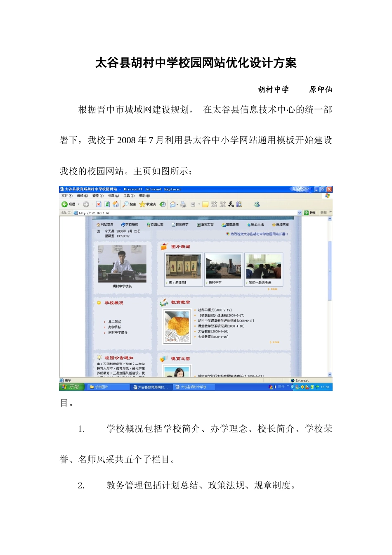This screenshot has width=392, height=555.
Task: Click the green Go arrow beside the address bar
Action: 306,213
